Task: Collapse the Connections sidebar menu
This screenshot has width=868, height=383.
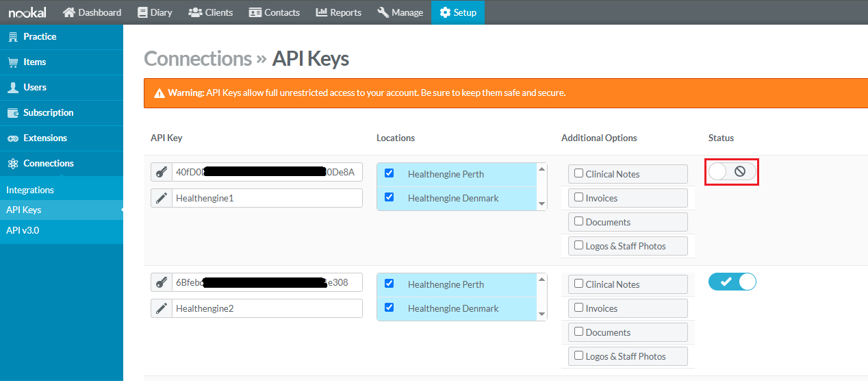Action: [48, 163]
